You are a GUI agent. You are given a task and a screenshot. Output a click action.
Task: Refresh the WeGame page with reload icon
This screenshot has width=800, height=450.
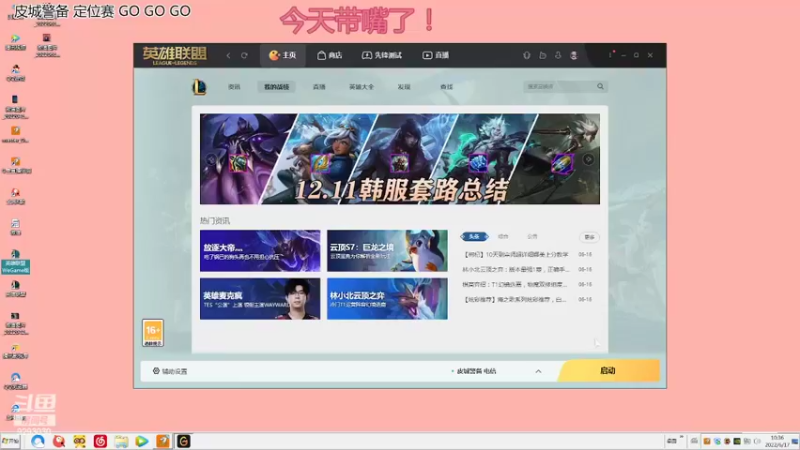[244, 55]
